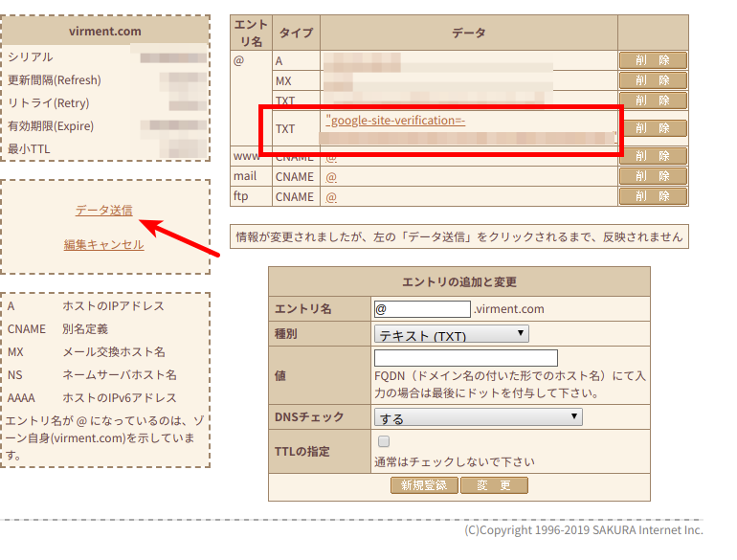The width and height of the screenshot is (737, 560).
Task: Delete the A record entry
Action: (653, 60)
